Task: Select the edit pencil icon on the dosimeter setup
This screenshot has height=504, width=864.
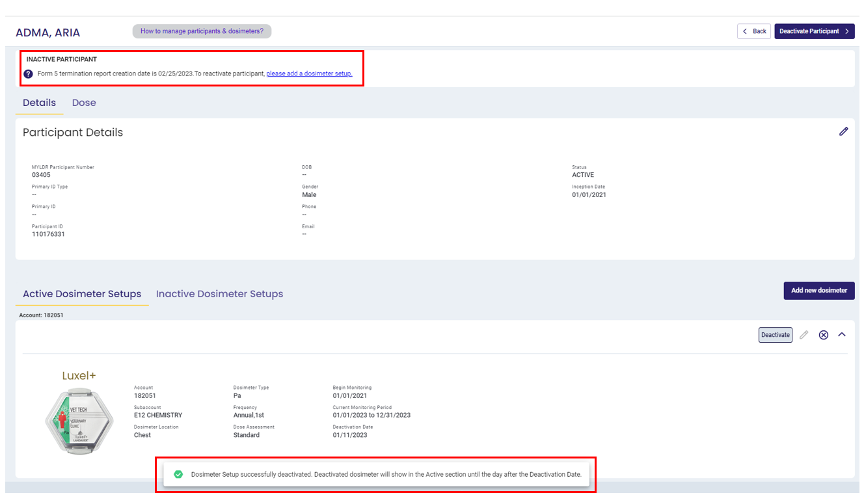Action: coord(803,334)
